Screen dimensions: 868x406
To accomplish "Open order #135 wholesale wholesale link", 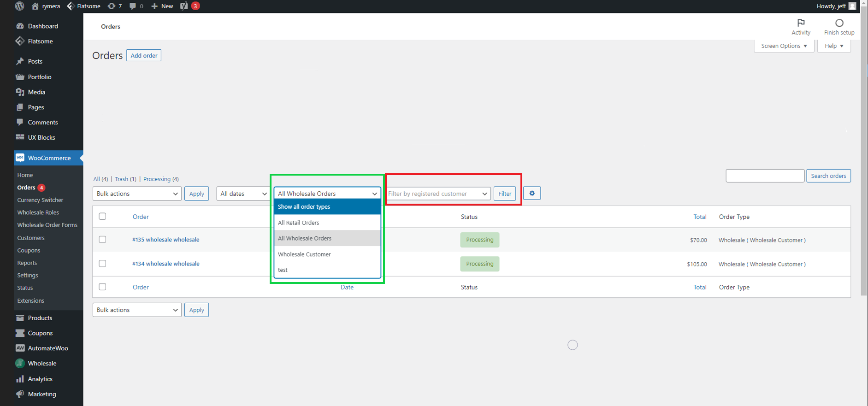I will point(166,240).
